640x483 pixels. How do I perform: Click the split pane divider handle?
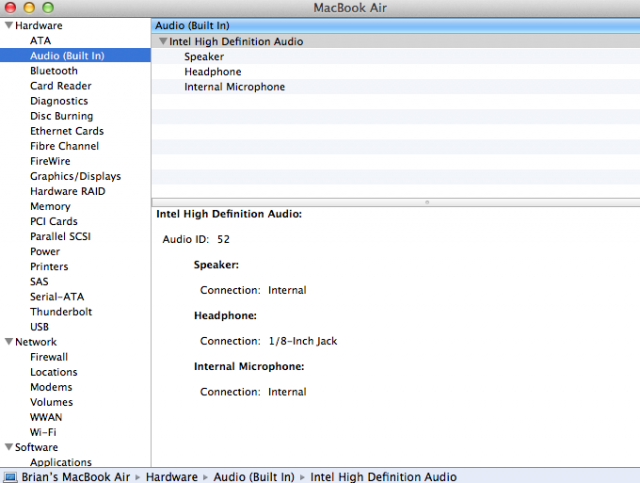pyautogui.click(x=427, y=202)
